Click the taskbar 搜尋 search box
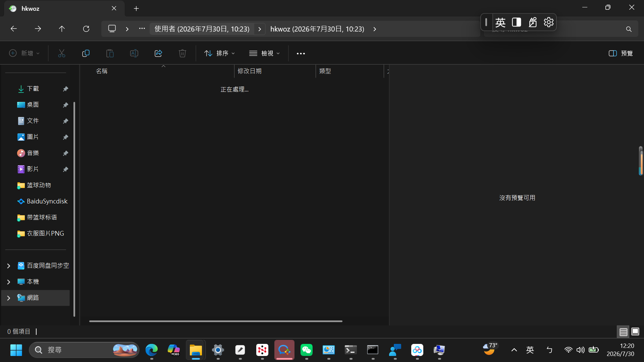The height and width of the screenshot is (362, 644). click(84, 350)
